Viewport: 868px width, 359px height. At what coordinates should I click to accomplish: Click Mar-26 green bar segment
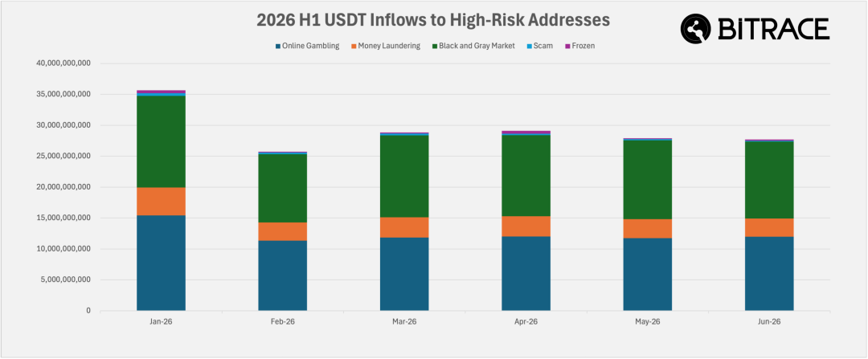[404, 176]
